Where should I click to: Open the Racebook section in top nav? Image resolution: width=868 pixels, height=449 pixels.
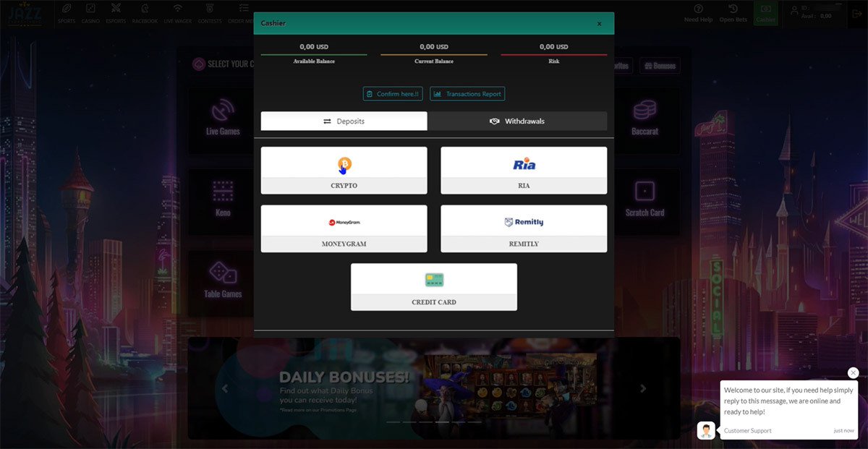coord(145,13)
